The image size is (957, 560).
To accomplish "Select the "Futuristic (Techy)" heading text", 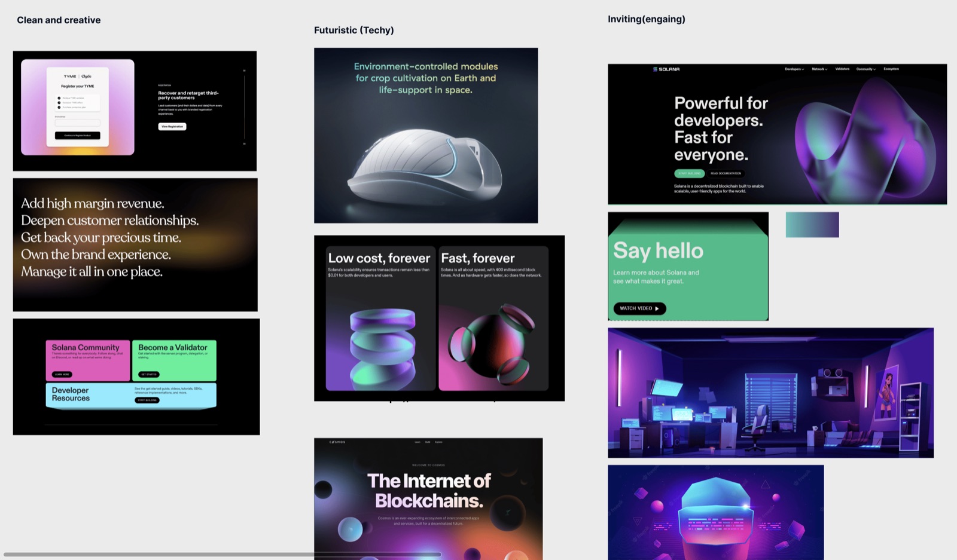I will click(x=354, y=30).
